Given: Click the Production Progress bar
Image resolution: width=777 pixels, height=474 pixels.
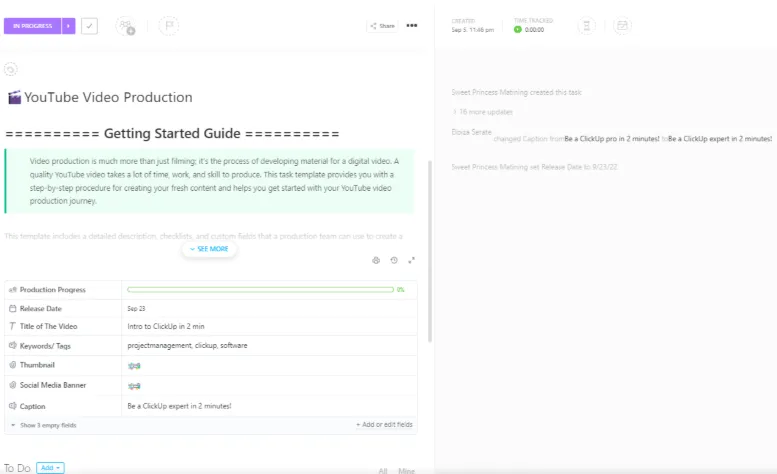Looking at the screenshot, I should [261, 289].
